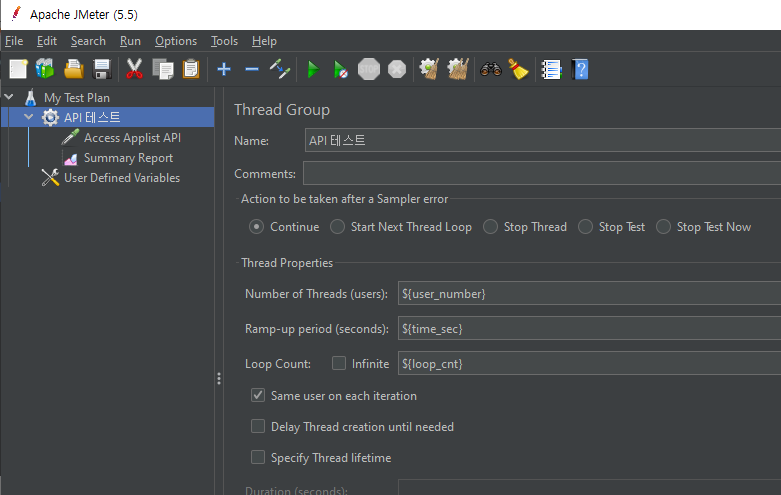Viewport: 781px width, 495px height.
Task: Open the Function Helper dialog icon
Action: (x=551, y=70)
